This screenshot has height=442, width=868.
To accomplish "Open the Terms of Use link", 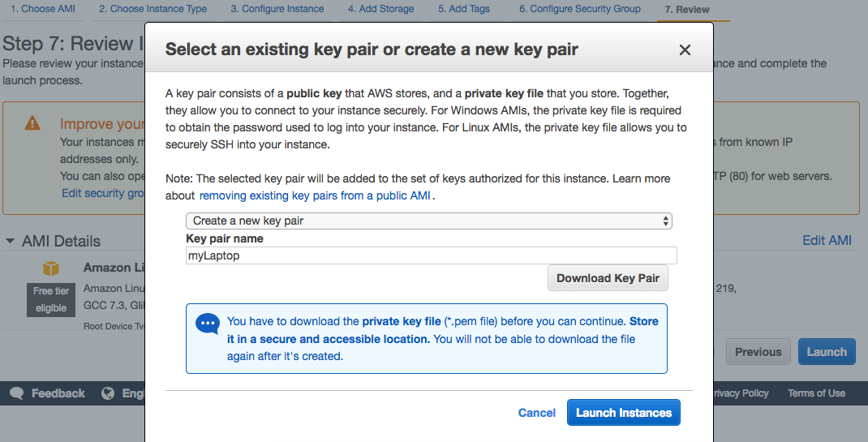I will click(816, 393).
